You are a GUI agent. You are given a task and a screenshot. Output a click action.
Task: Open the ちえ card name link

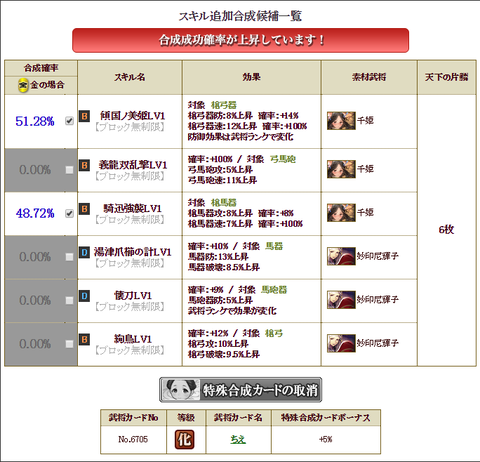238,439
